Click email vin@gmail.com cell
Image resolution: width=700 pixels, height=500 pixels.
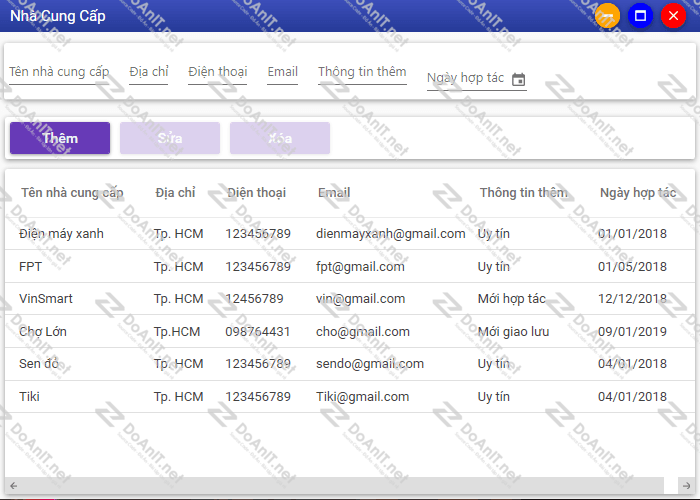pos(361,299)
